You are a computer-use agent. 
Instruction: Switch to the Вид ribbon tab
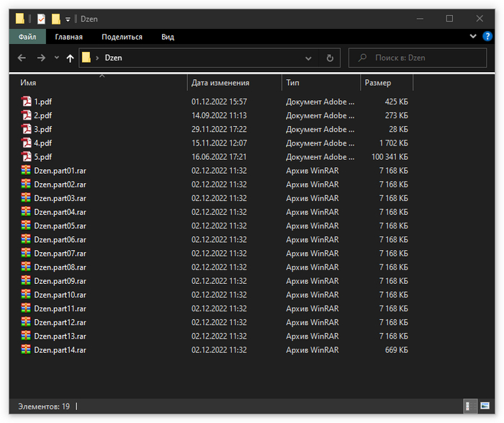click(x=168, y=37)
